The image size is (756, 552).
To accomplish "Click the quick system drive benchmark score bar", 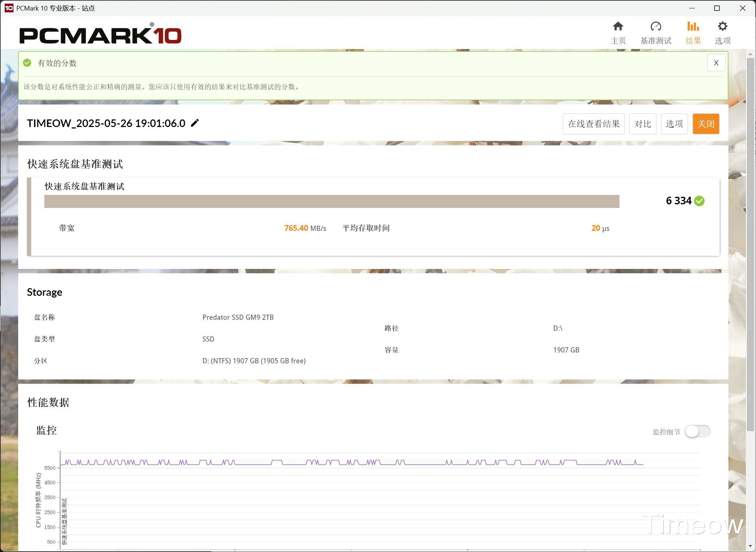I will 332,201.
